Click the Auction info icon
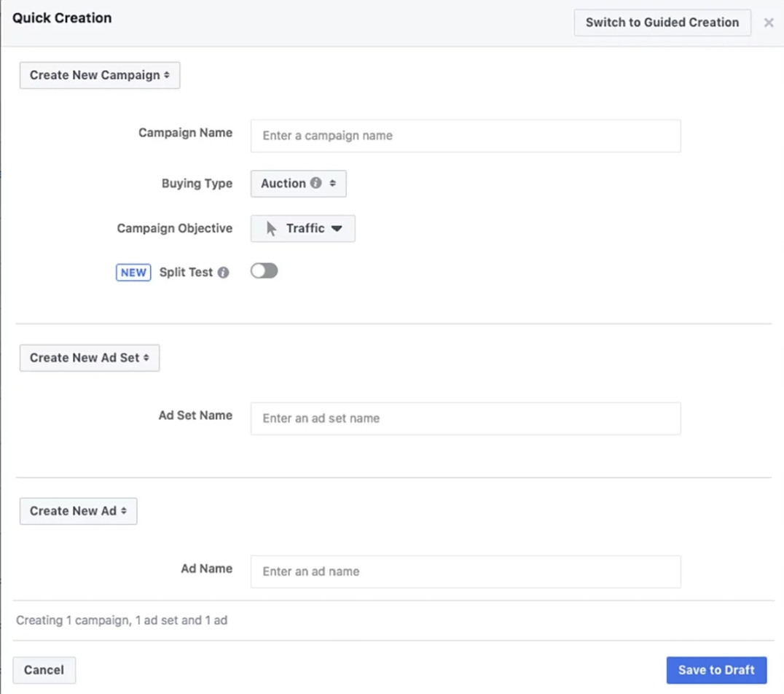 [x=315, y=183]
